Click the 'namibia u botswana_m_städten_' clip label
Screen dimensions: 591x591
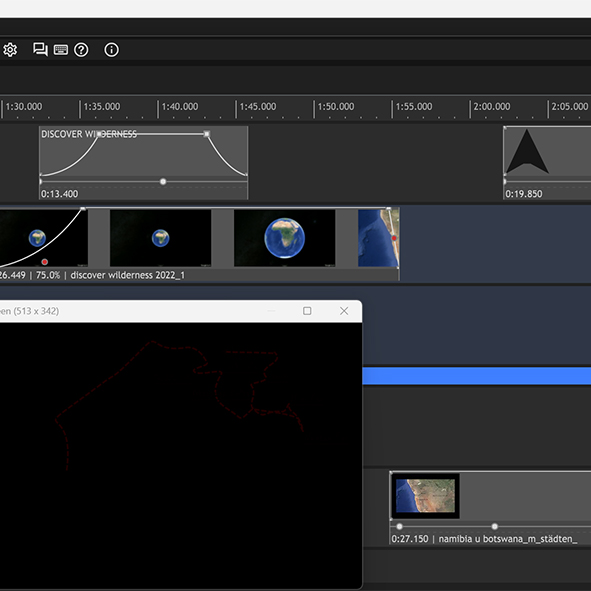coord(508,539)
